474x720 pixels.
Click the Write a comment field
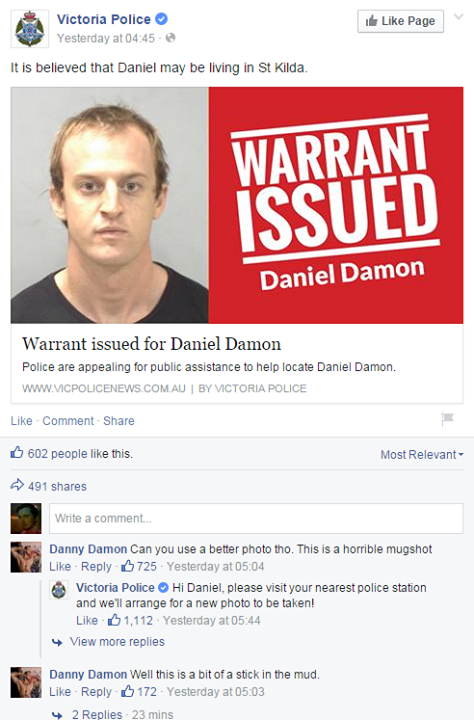(256, 518)
